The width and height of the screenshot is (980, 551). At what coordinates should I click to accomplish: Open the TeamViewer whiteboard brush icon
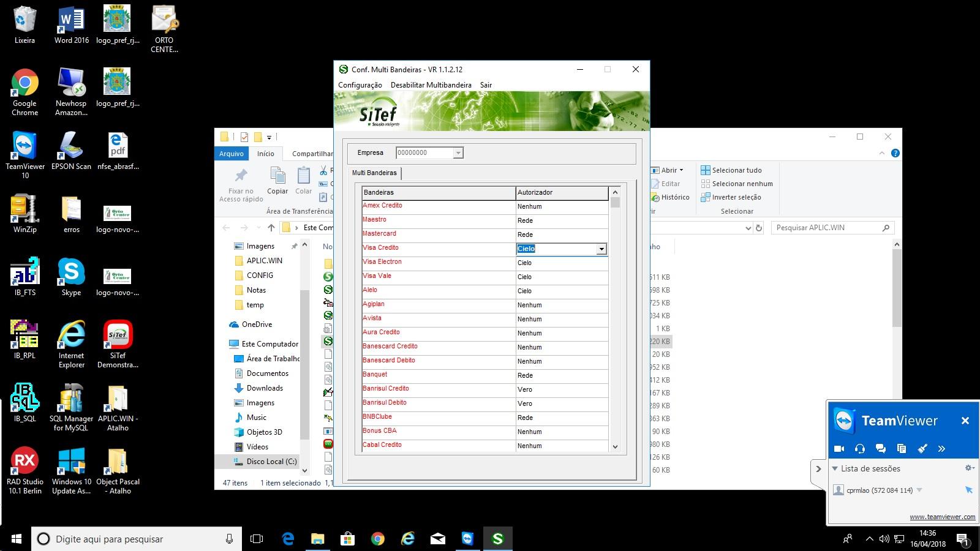click(922, 449)
